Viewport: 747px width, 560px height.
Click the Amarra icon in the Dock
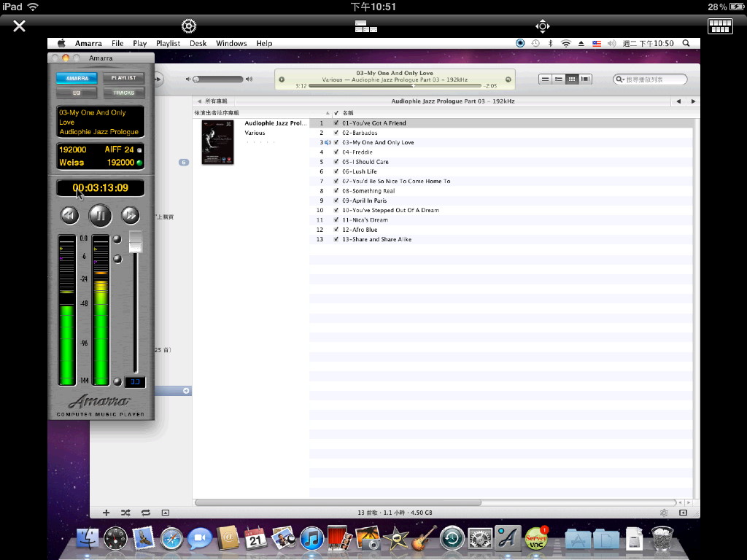508,538
